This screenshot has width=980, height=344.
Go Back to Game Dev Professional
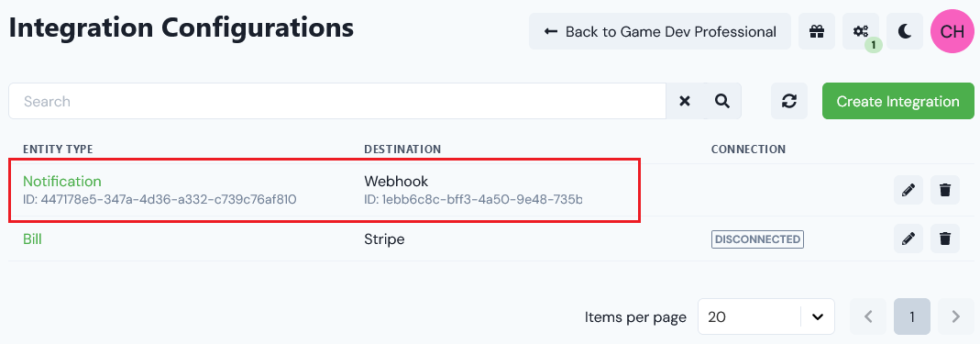click(x=660, y=31)
